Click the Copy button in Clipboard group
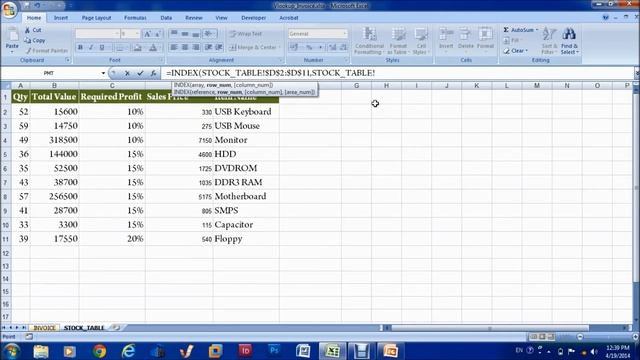The image size is (640, 360). (35, 40)
